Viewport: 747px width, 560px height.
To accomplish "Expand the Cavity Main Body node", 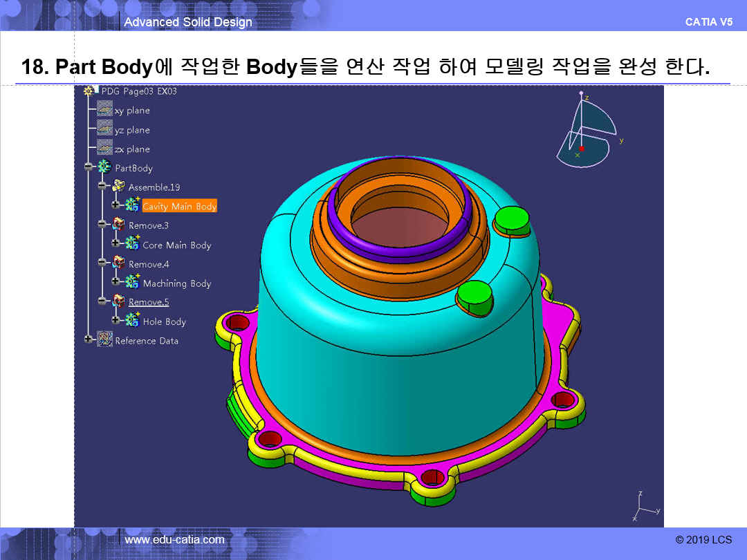I will [116, 206].
